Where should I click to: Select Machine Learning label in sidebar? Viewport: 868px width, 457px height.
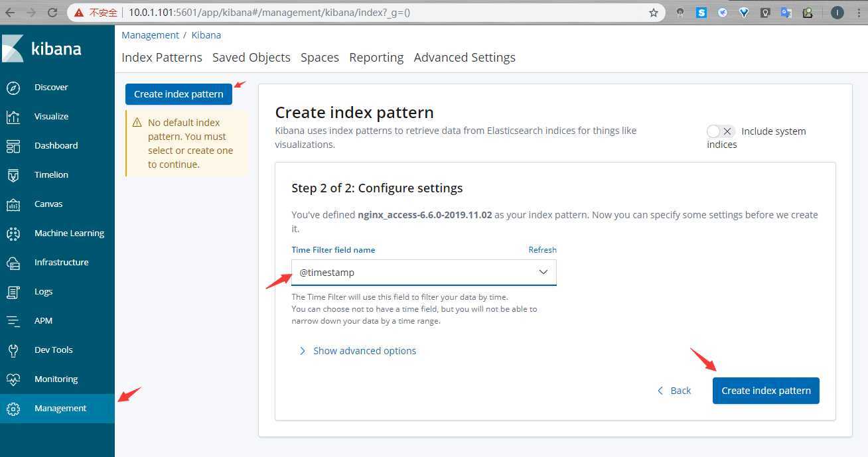[69, 233]
